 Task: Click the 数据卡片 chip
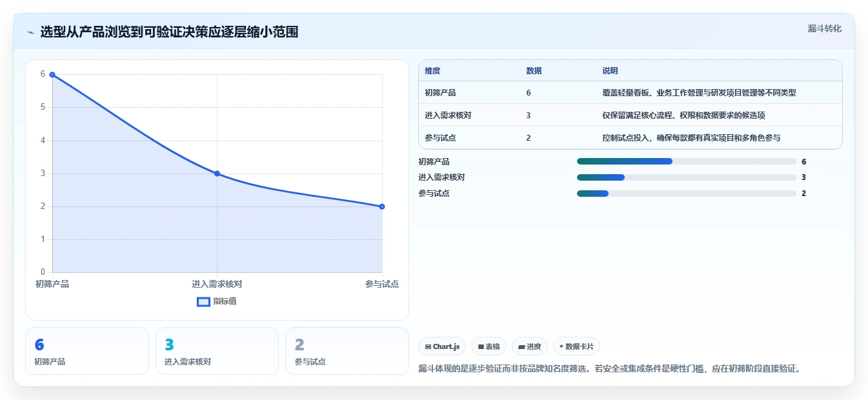tap(576, 346)
